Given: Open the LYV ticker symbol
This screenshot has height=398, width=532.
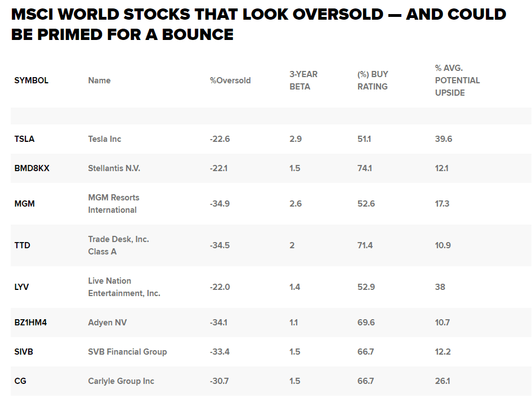Looking at the screenshot, I should coord(22,287).
